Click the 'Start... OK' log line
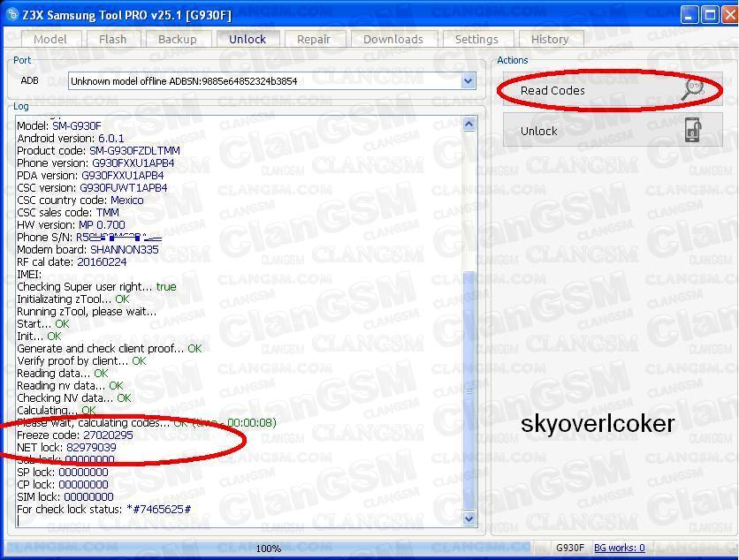Viewport: 739px width, 560px height. coord(43,323)
